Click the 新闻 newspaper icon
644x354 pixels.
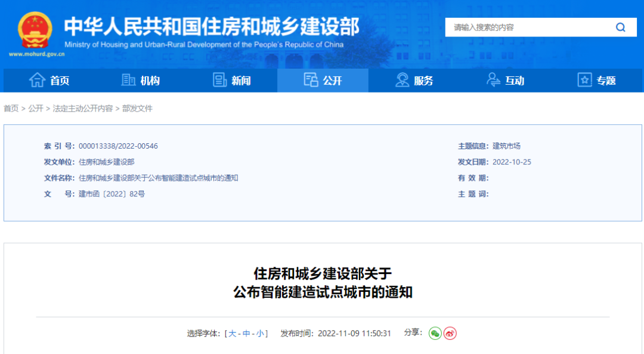pyautogui.click(x=219, y=80)
